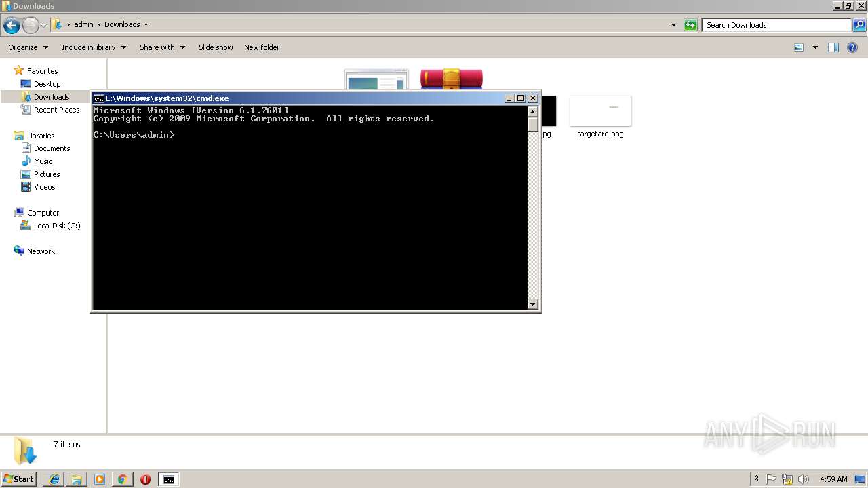Screen dimensions: 868x488
Task: Select 'Downloads' in the address breadcrumb
Action: point(122,24)
